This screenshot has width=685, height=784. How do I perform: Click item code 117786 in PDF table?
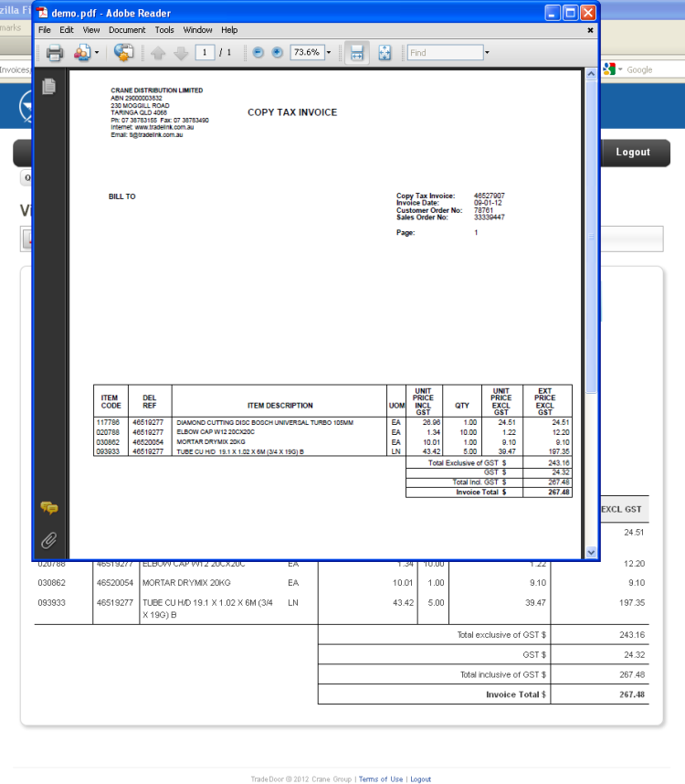pyautogui.click(x=108, y=422)
